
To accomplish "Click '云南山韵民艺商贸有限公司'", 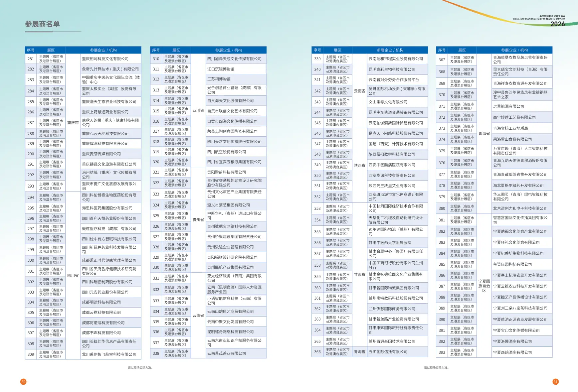I will pos(230,312).
